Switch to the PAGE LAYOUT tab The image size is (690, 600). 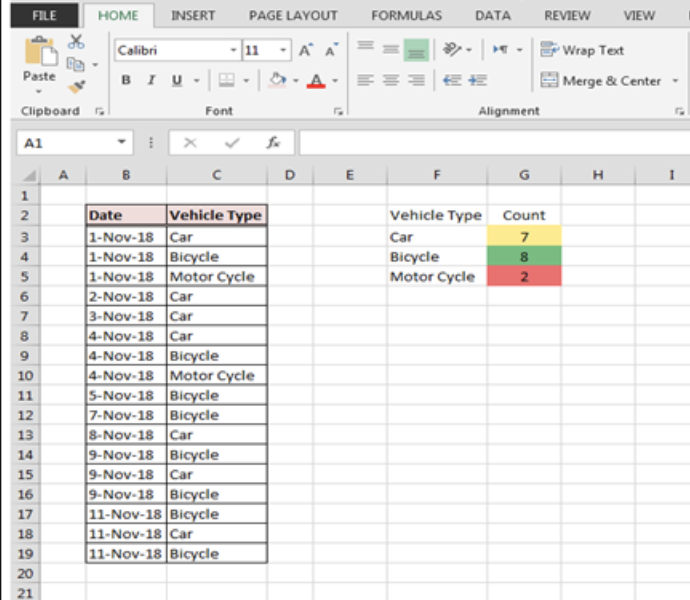[x=293, y=16]
